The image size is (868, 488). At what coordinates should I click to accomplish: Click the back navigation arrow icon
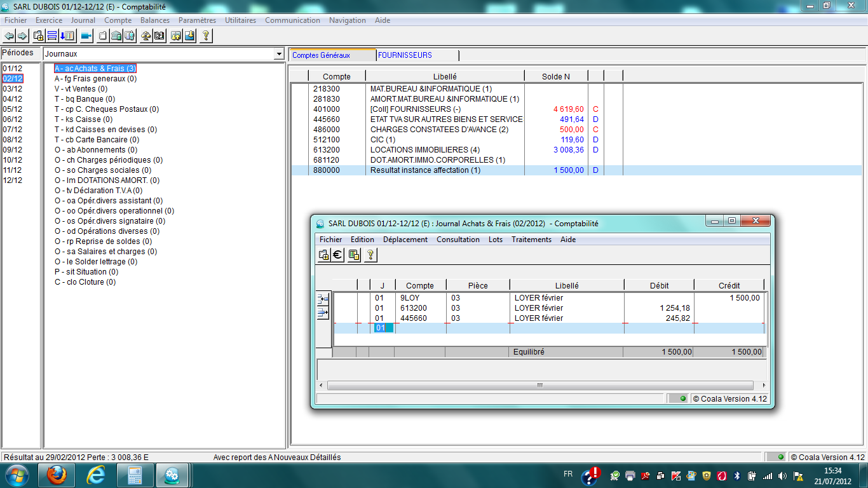[9, 36]
